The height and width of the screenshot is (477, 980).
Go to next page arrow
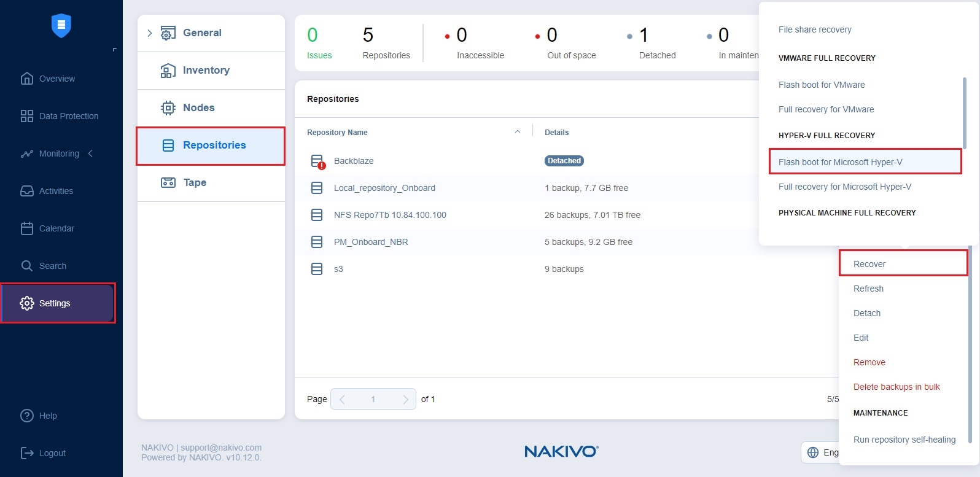(x=405, y=399)
